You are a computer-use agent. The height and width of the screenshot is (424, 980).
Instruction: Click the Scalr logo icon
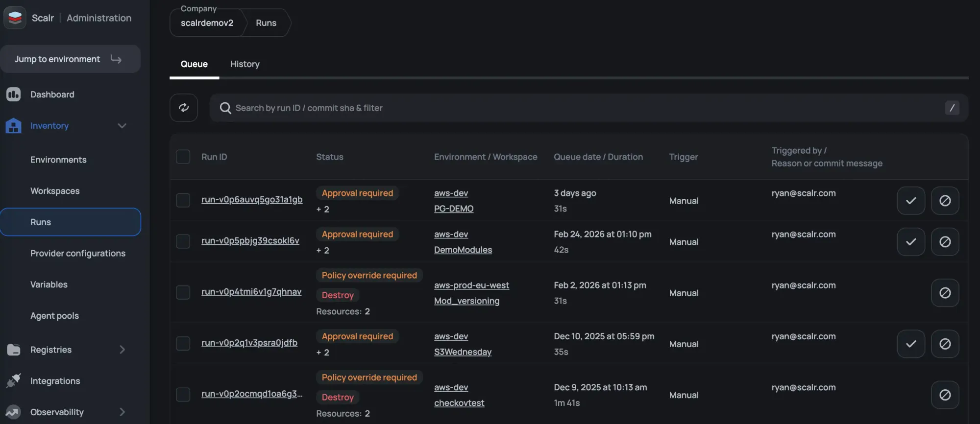[15, 18]
